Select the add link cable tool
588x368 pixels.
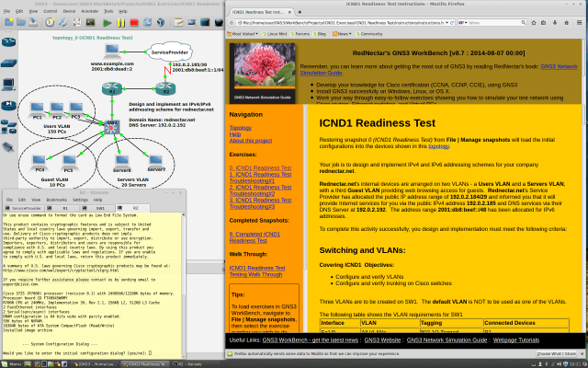(8, 147)
